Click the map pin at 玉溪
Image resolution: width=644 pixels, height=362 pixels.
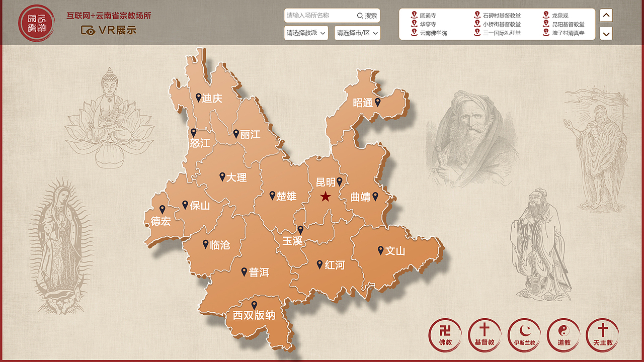300,230
